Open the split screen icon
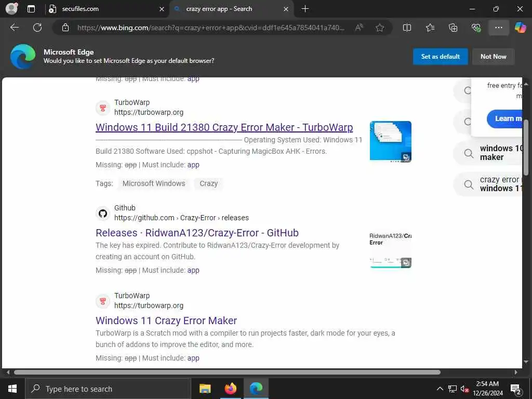 pyautogui.click(x=407, y=28)
